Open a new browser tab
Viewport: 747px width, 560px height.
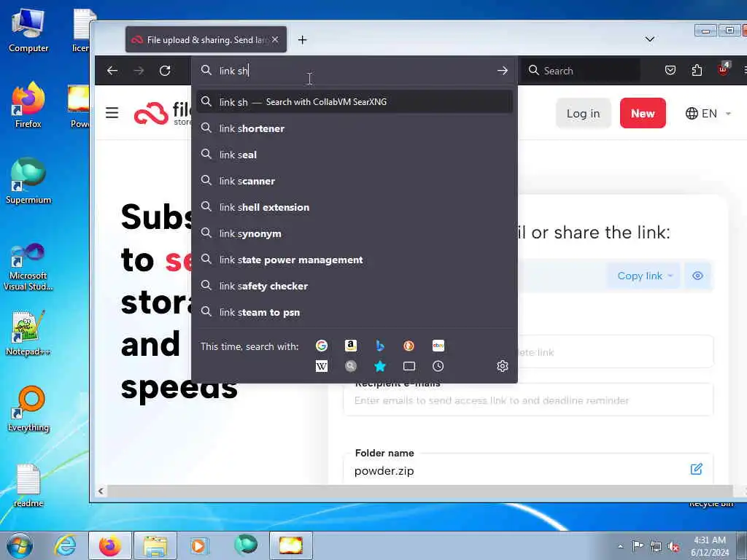pyautogui.click(x=302, y=40)
